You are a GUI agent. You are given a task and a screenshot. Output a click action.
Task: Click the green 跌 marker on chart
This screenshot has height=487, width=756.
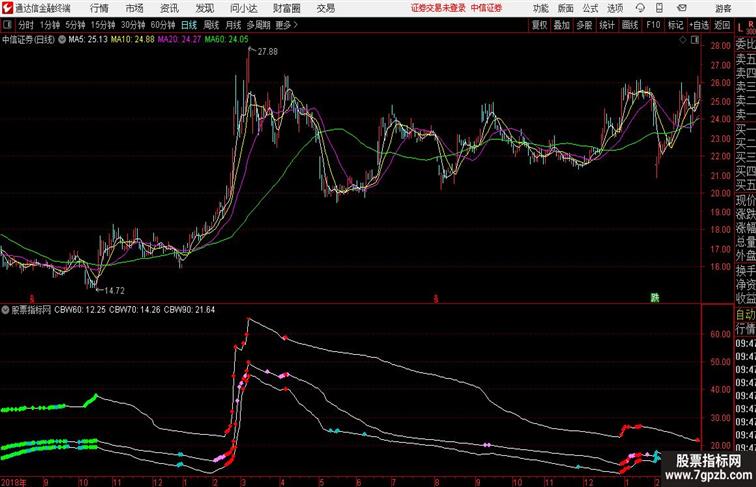click(654, 298)
